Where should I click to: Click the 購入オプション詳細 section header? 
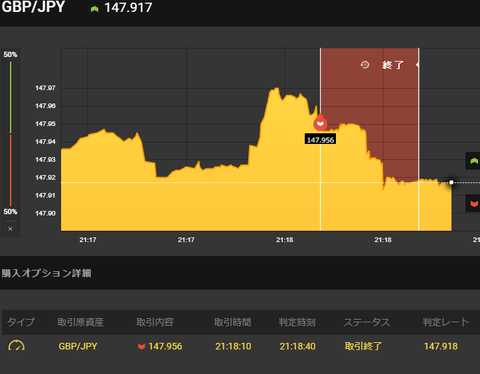pyautogui.click(x=46, y=273)
